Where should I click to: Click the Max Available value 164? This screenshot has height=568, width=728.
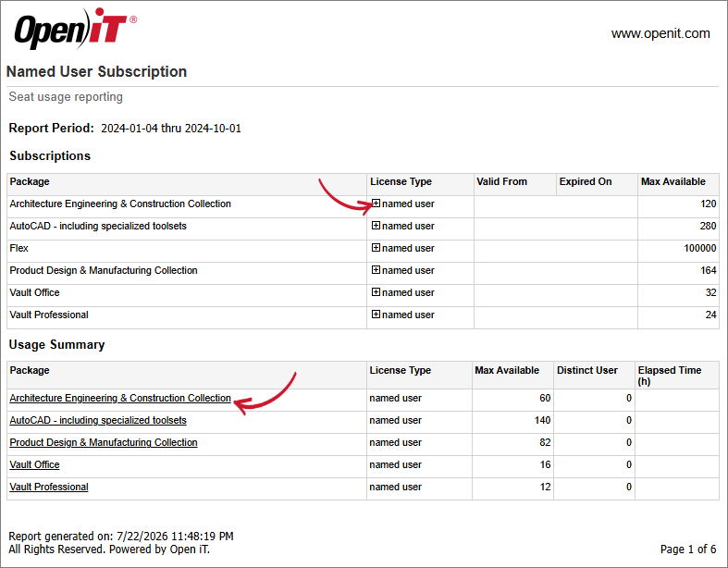pos(708,270)
